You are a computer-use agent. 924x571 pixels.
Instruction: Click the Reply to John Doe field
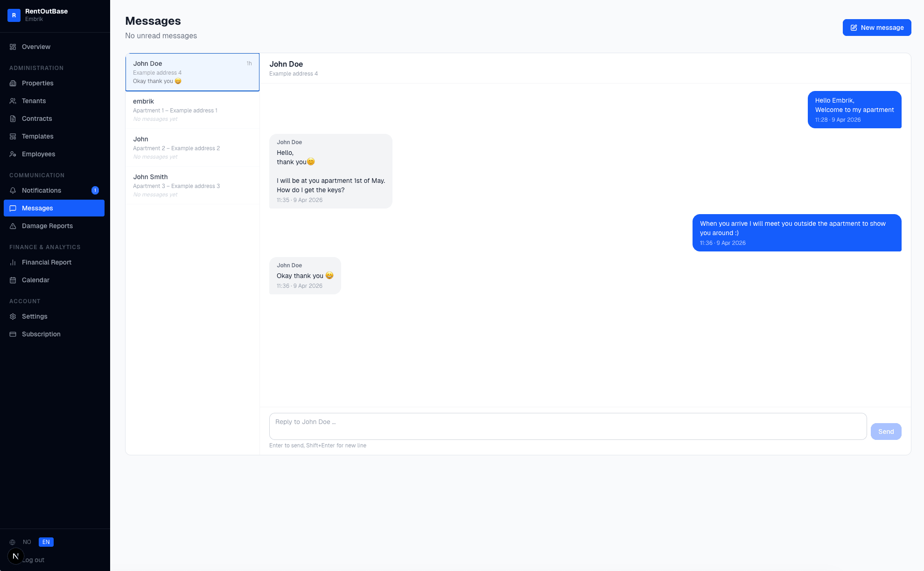[x=568, y=426]
